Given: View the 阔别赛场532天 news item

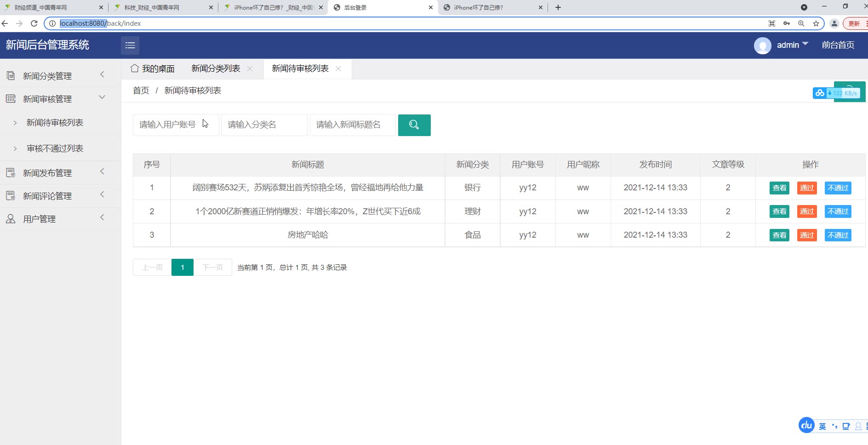Looking at the screenshot, I should (779, 188).
